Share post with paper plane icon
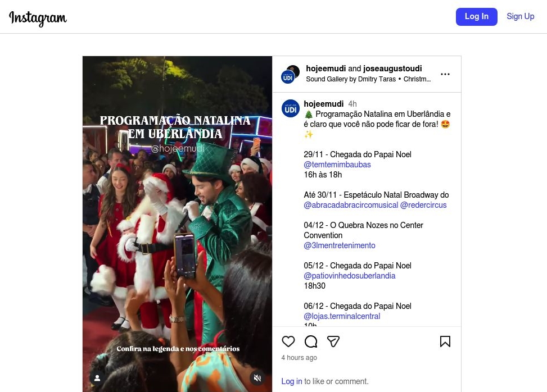 [333, 341]
